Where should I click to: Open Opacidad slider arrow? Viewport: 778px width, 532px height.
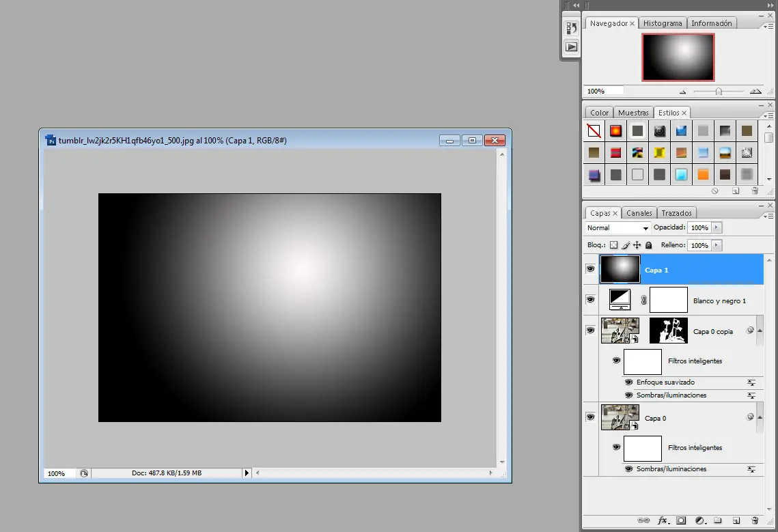(x=717, y=227)
